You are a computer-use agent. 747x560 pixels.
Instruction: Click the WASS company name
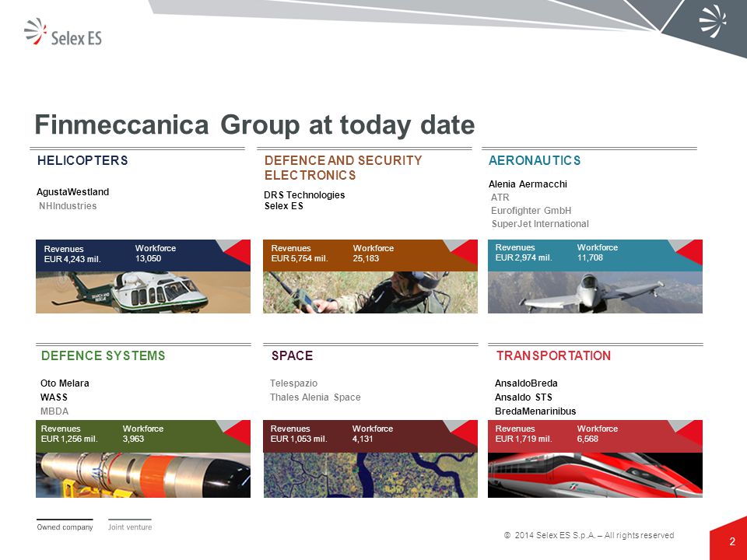[54, 397]
